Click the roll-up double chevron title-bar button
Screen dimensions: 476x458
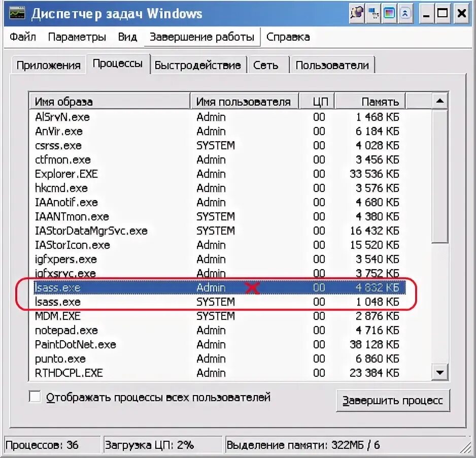point(405,13)
